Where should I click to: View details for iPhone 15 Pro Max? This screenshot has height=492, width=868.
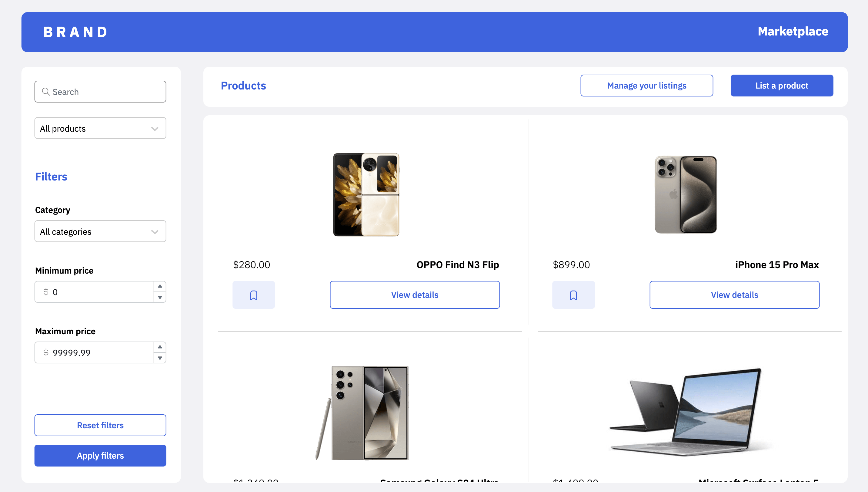point(734,295)
